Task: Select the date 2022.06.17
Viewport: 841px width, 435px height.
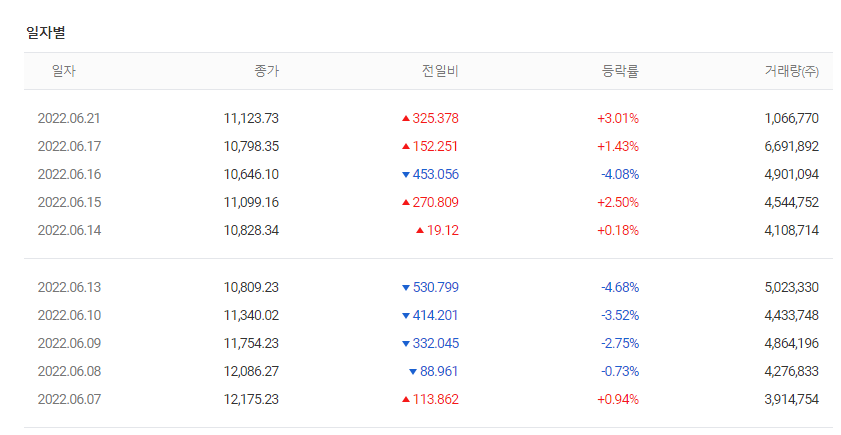Action: click(x=69, y=146)
